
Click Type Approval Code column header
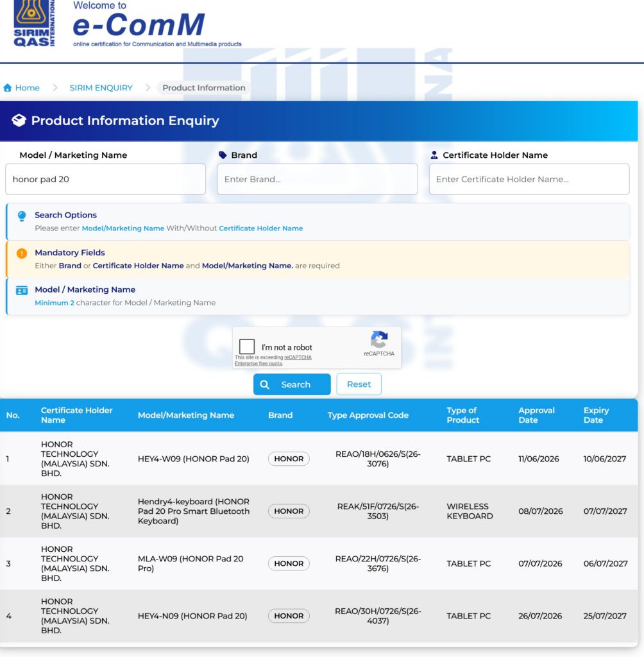point(368,415)
